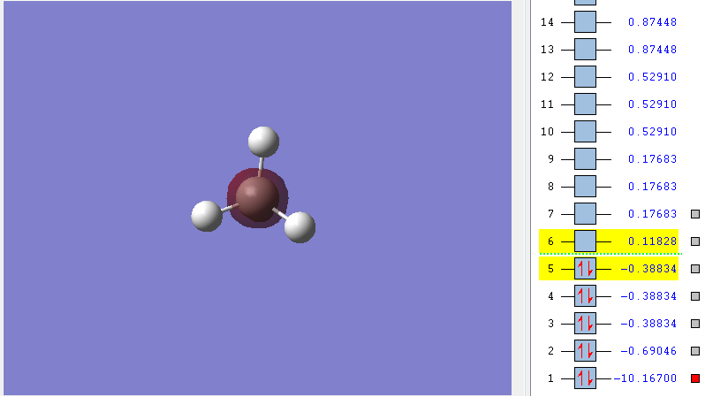Click orbital number 10 label
The image size is (706, 396).
(x=547, y=132)
